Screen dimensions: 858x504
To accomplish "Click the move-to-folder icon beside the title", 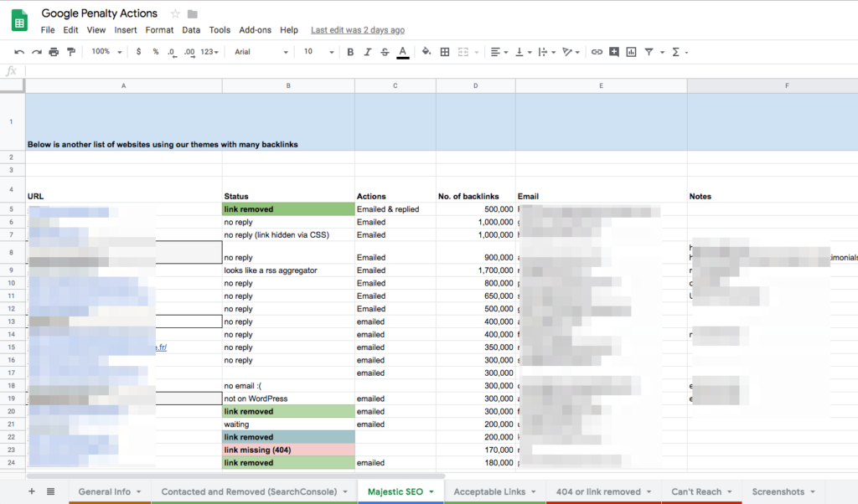I will [x=193, y=13].
